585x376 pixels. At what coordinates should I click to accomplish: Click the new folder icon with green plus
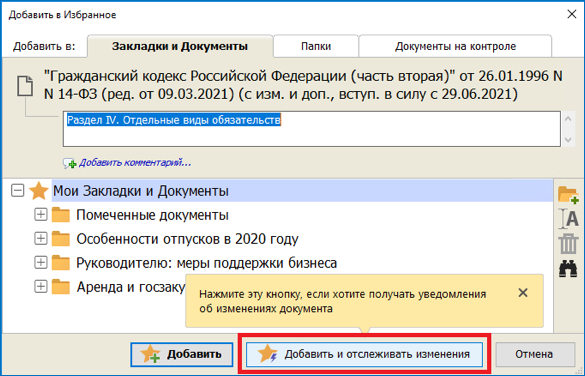coord(568,195)
